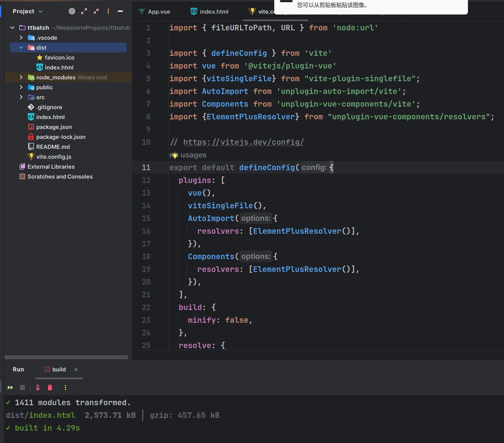
Task: Select favicon.ico in dist folder
Action: point(60,57)
